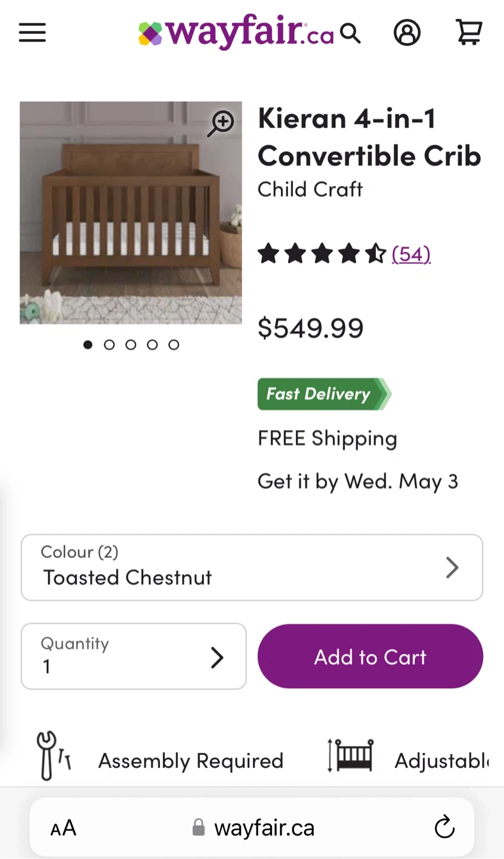This screenshot has width=504, height=859.
Task: Open the AA text size options
Action: pos(63,828)
